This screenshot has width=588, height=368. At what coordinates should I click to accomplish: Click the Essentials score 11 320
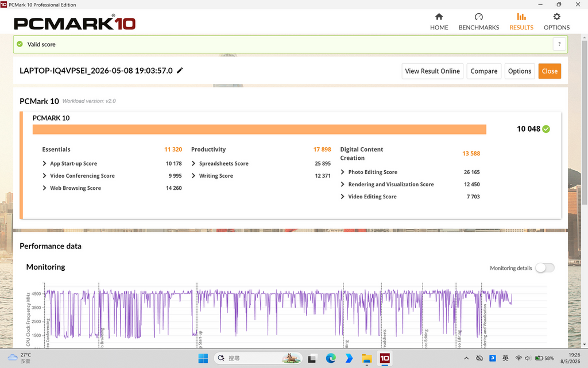173,149
